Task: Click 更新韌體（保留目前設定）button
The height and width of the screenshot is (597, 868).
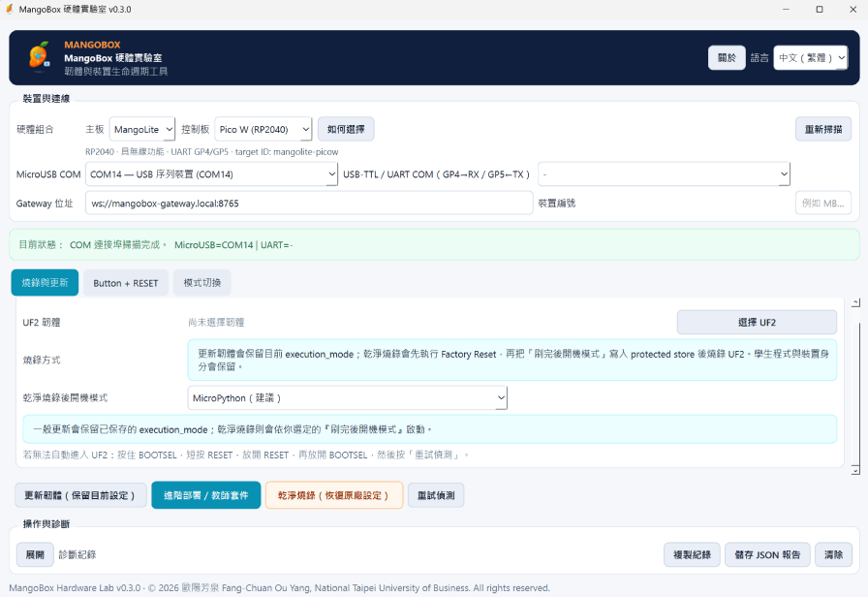Action: coord(80,495)
